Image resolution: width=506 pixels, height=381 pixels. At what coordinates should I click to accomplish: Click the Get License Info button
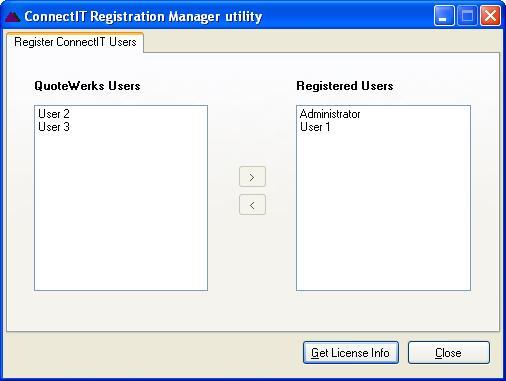click(x=351, y=353)
